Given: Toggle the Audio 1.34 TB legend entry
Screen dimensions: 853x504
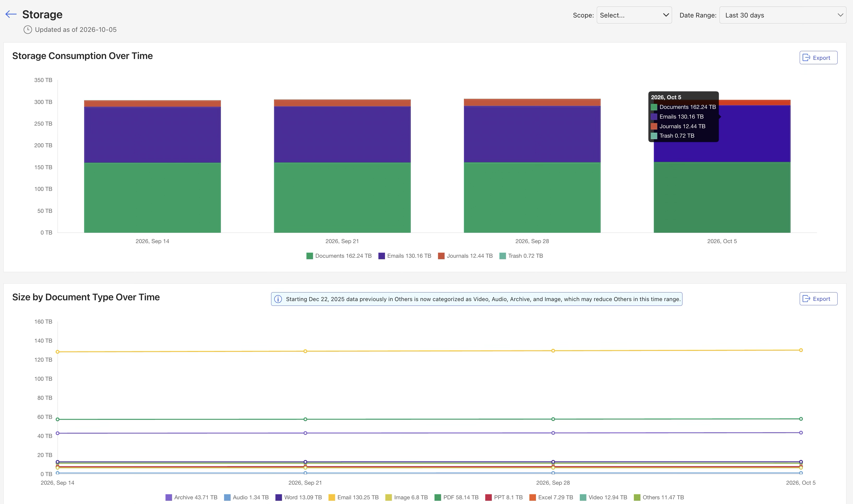Looking at the screenshot, I should pos(247,497).
